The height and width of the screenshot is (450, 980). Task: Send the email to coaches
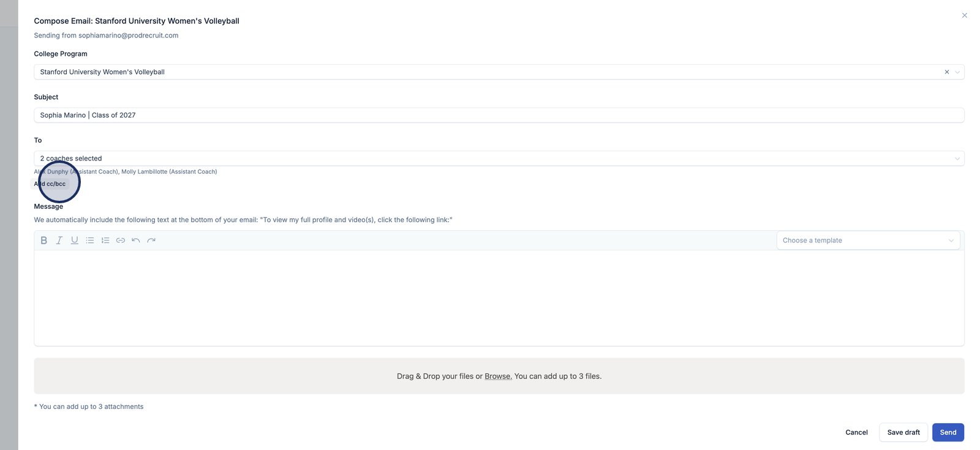click(948, 432)
